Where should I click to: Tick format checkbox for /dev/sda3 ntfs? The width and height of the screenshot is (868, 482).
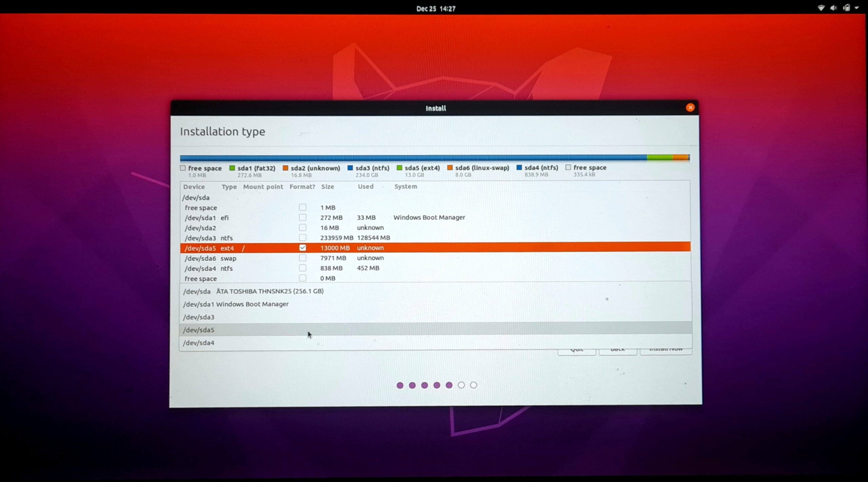[302, 237]
